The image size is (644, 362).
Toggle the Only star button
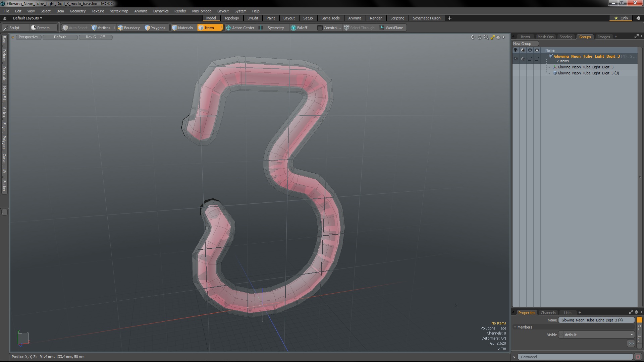pyautogui.click(x=621, y=18)
